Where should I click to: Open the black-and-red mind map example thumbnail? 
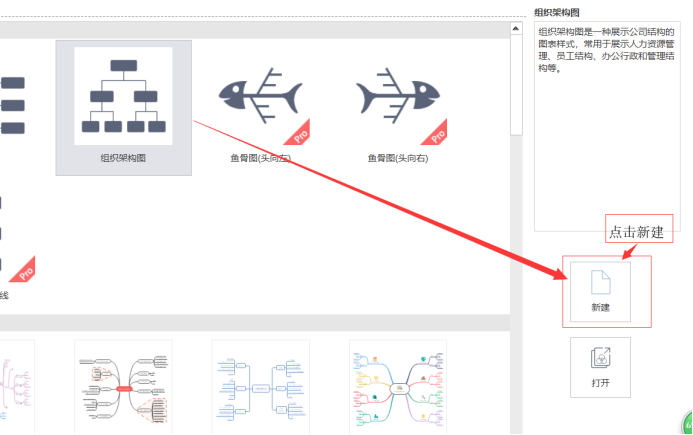tap(123, 388)
